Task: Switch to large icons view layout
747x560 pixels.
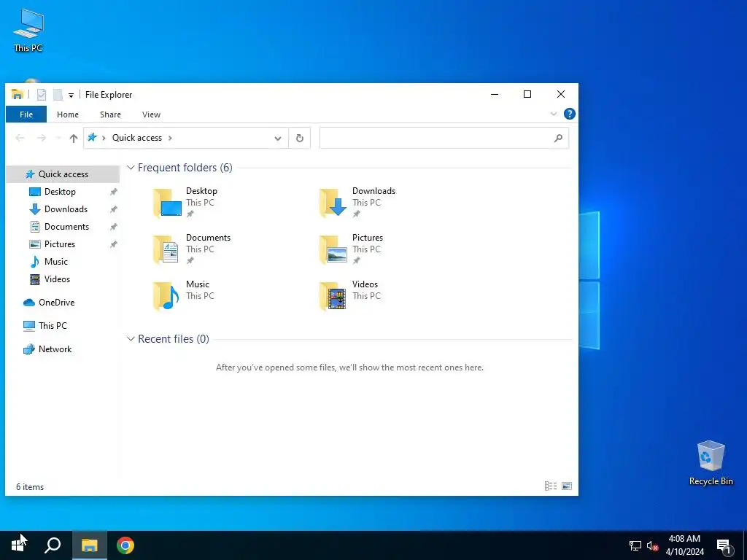Action: [567, 486]
